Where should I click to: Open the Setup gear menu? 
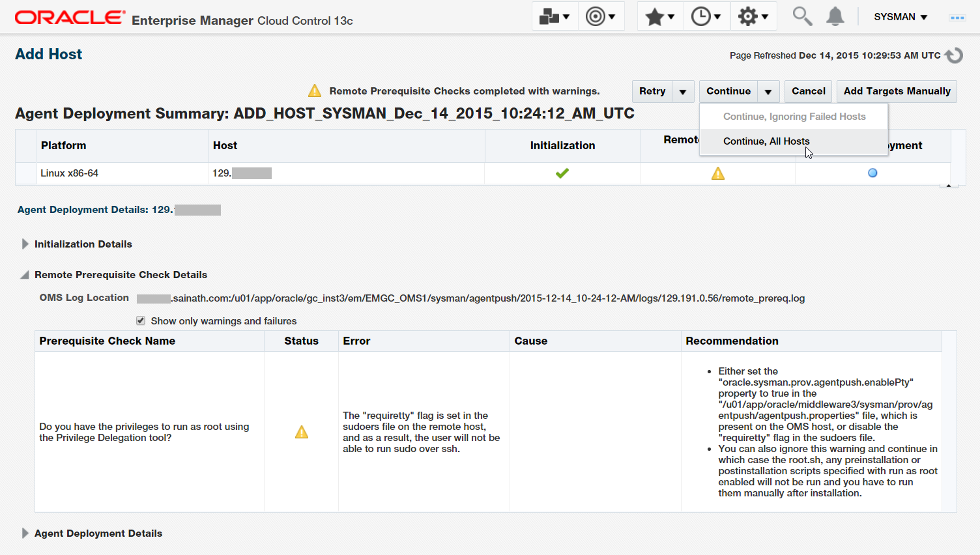pos(753,17)
